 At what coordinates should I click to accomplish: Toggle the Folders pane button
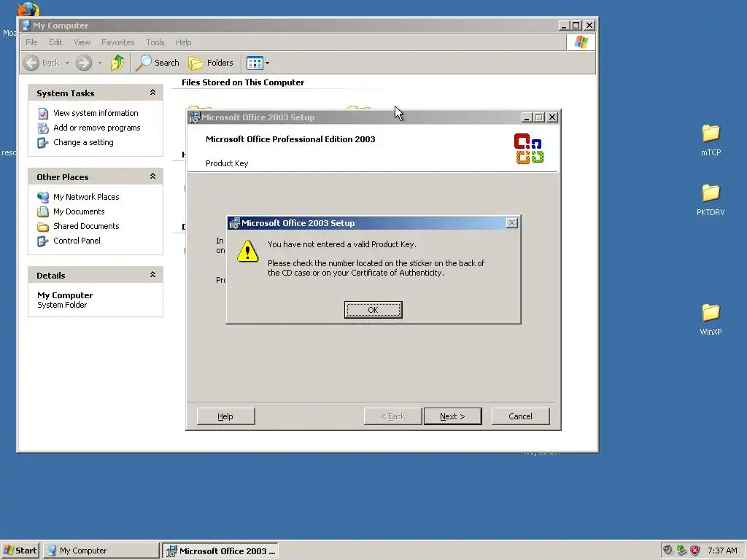211,63
